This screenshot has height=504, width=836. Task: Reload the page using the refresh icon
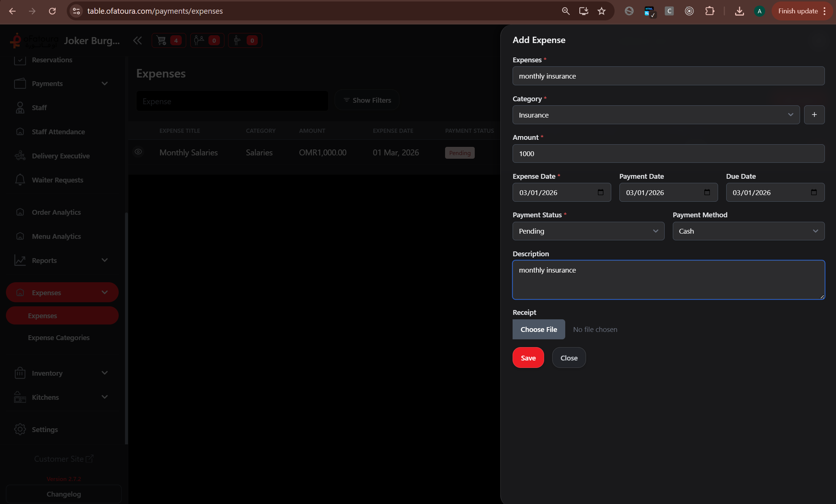(x=52, y=11)
